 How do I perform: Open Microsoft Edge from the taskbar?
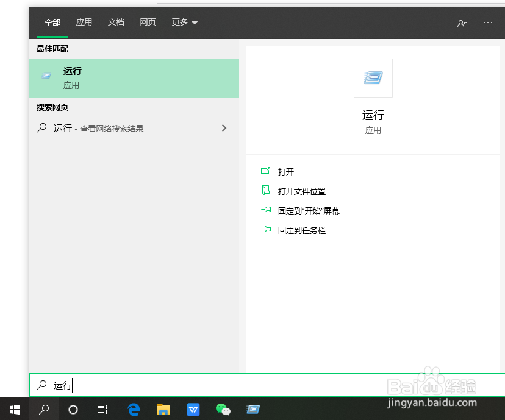point(133,409)
